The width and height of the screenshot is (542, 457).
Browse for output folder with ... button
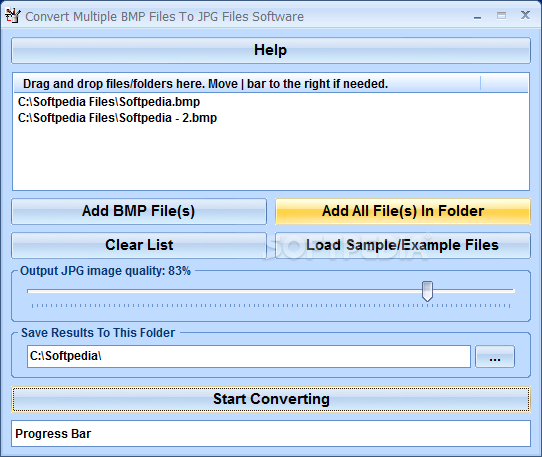coord(495,356)
